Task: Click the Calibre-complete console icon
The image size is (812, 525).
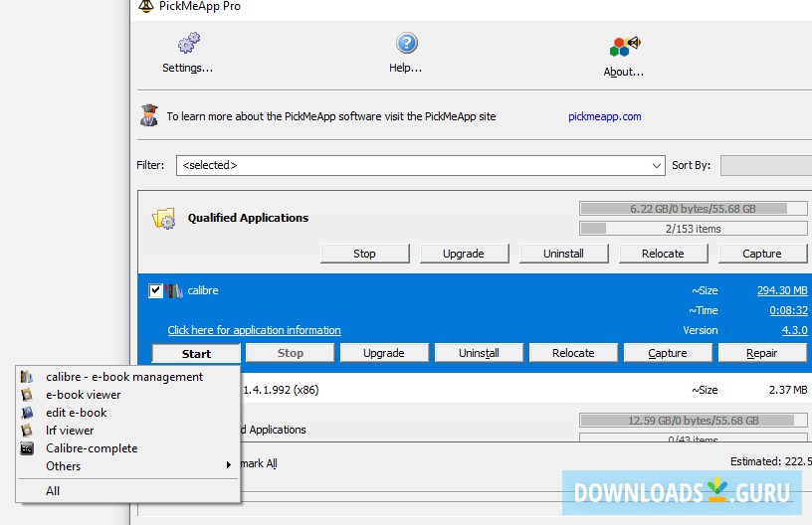Action: [27, 448]
